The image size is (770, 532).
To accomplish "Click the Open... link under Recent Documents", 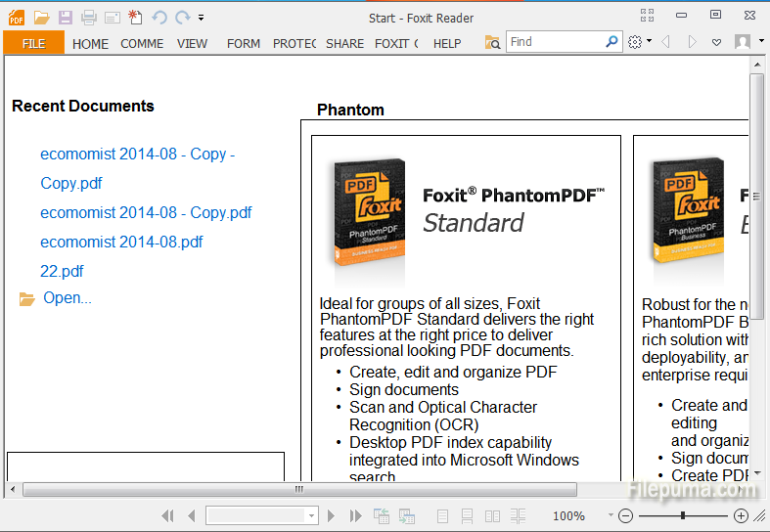I will (x=68, y=298).
